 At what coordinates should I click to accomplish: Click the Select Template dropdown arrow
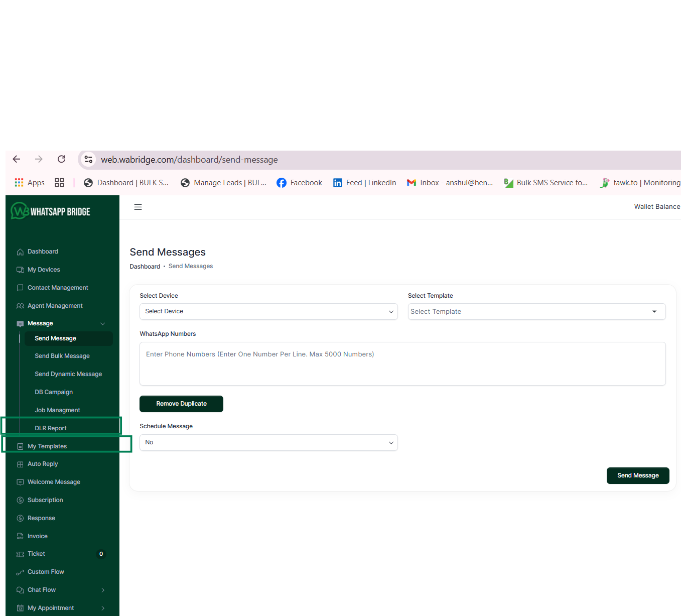654,312
